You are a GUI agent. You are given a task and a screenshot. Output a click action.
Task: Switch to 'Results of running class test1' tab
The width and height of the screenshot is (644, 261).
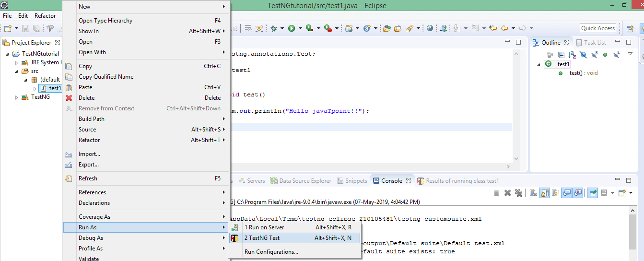pyautogui.click(x=458, y=181)
